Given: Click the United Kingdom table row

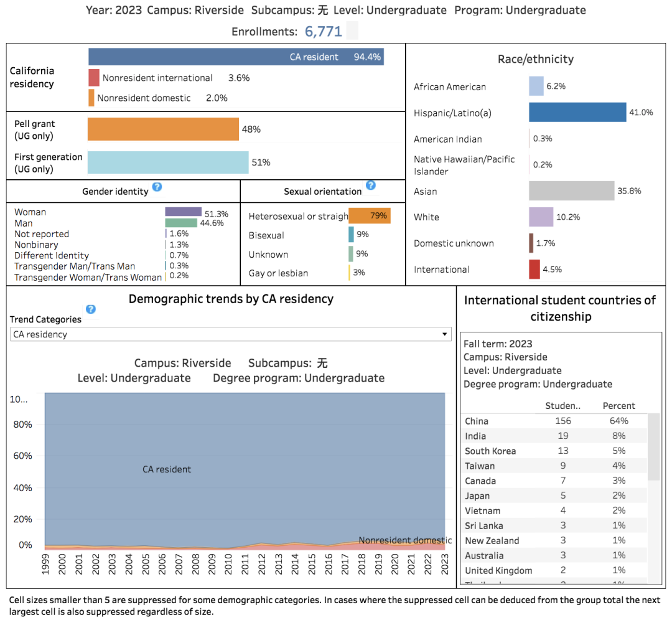Looking at the screenshot, I should (x=554, y=571).
